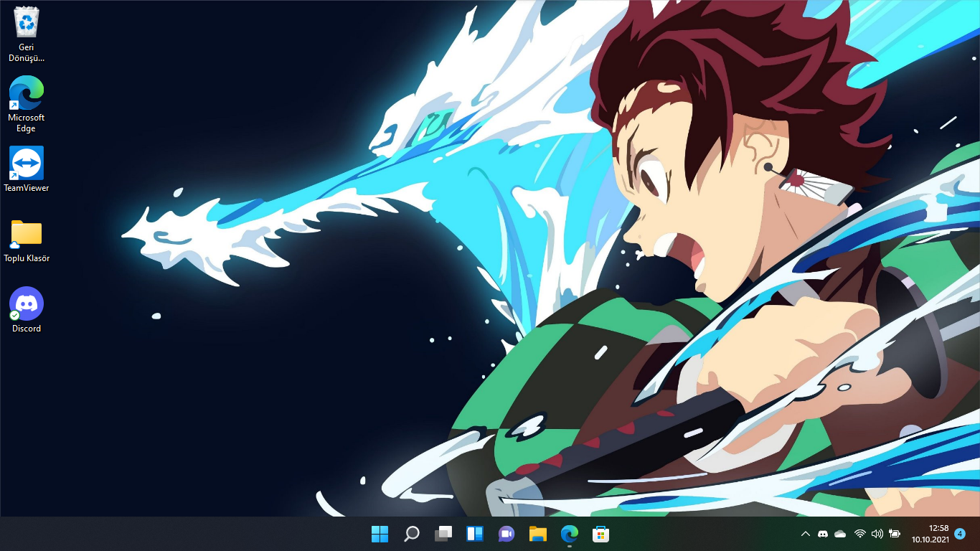Open the OneDrive cloud tray icon
This screenshot has width=980, height=551.
click(841, 534)
